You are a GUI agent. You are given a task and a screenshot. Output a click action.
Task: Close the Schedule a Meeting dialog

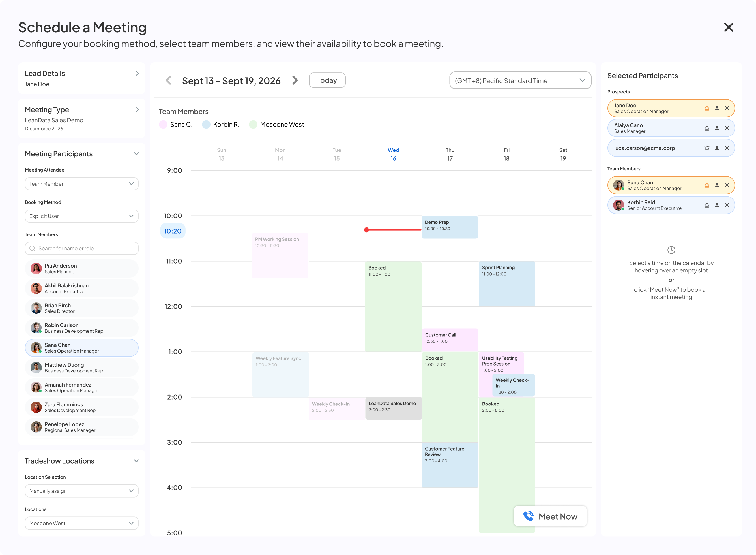pyautogui.click(x=729, y=27)
